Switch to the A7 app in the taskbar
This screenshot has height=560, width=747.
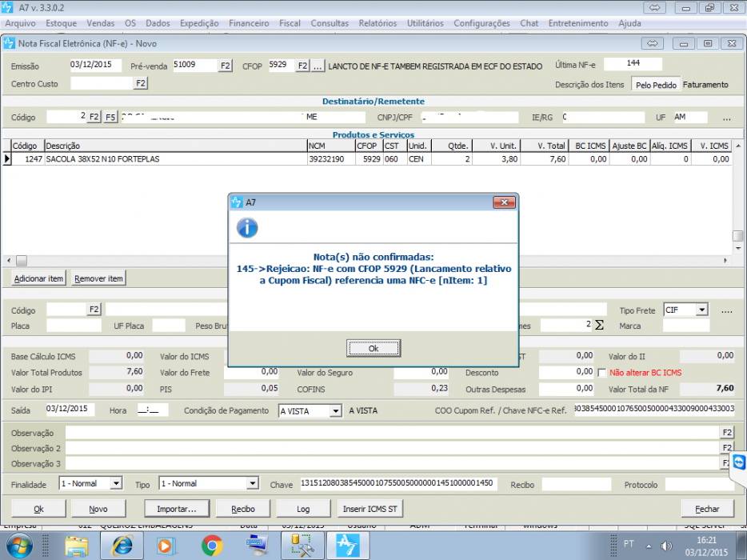pos(347,546)
